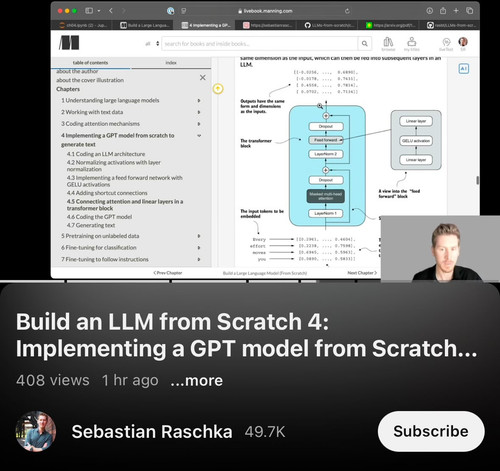Click the 1 Understanding large language models title
The height and width of the screenshot is (471, 500).
point(110,100)
